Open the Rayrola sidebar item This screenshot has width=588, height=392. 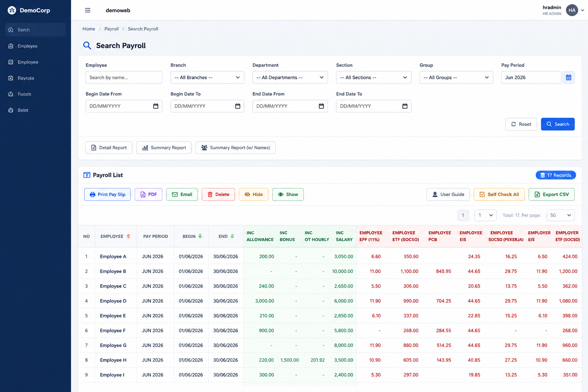coord(35,78)
